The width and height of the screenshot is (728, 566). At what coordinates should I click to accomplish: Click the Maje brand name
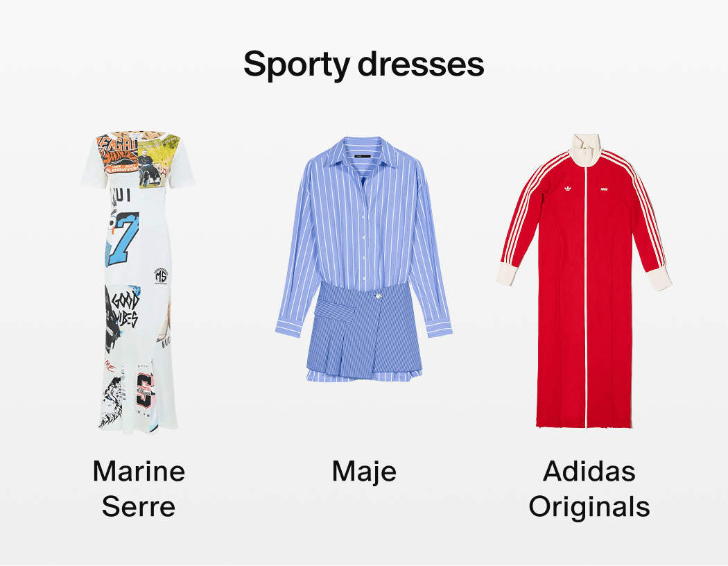coord(365,471)
